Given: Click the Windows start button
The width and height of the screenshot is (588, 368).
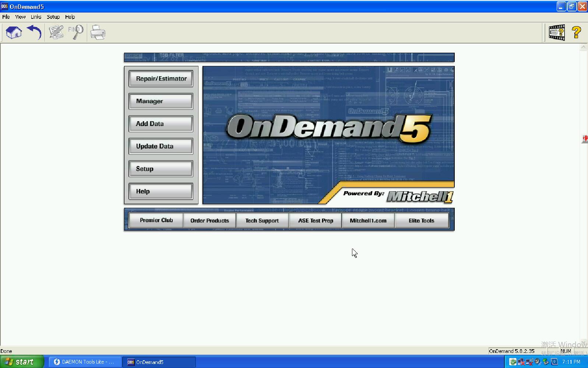Looking at the screenshot, I should [x=22, y=362].
